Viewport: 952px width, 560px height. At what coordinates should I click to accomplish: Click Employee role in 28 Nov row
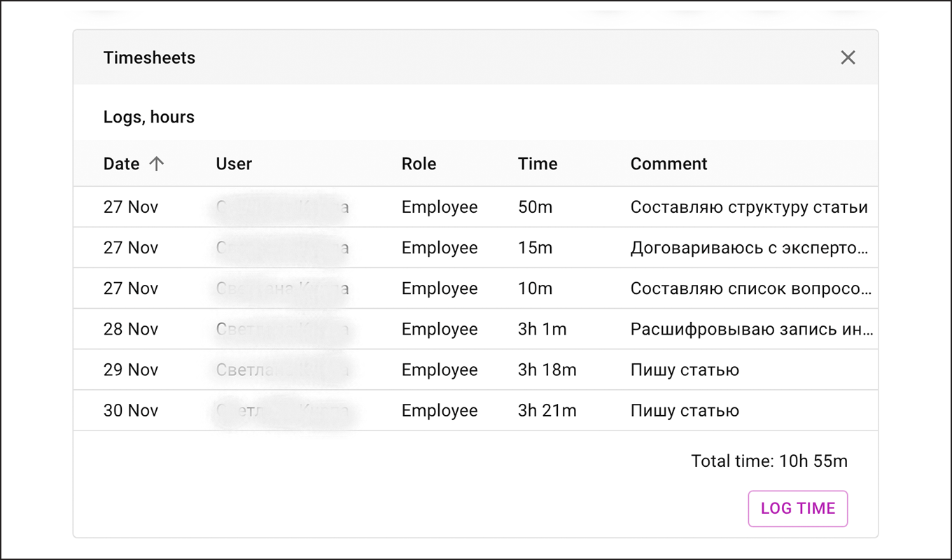click(x=440, y=329)
